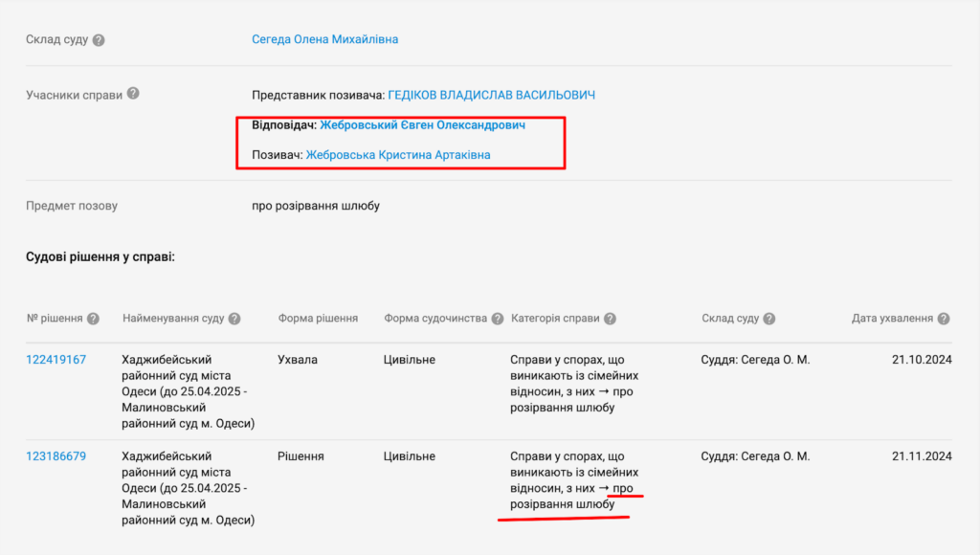The image size is (980, 555).
Task: Open decision number 122419167
Action: [56, 360]
